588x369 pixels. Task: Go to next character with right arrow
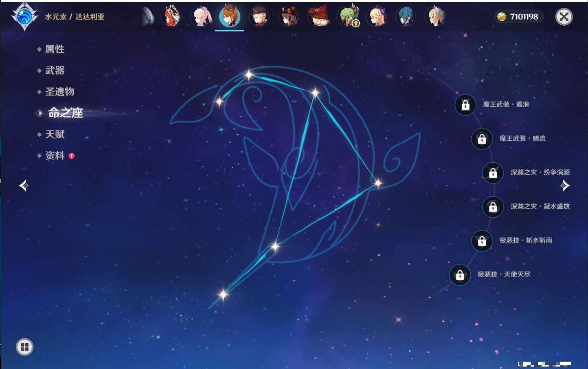(x=565, y=186)
